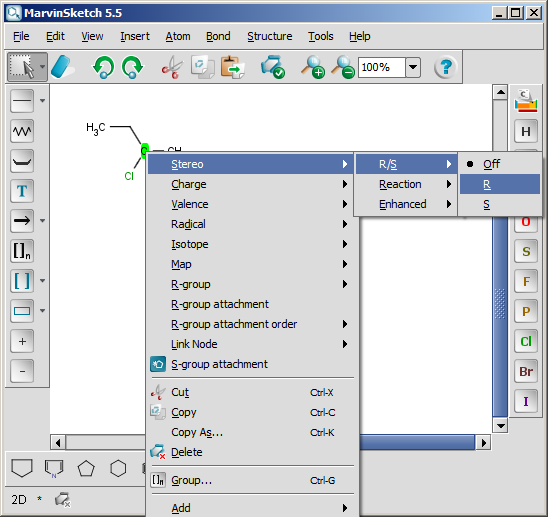
Task: Open the File menu
Action: click(x=21, y=36)
